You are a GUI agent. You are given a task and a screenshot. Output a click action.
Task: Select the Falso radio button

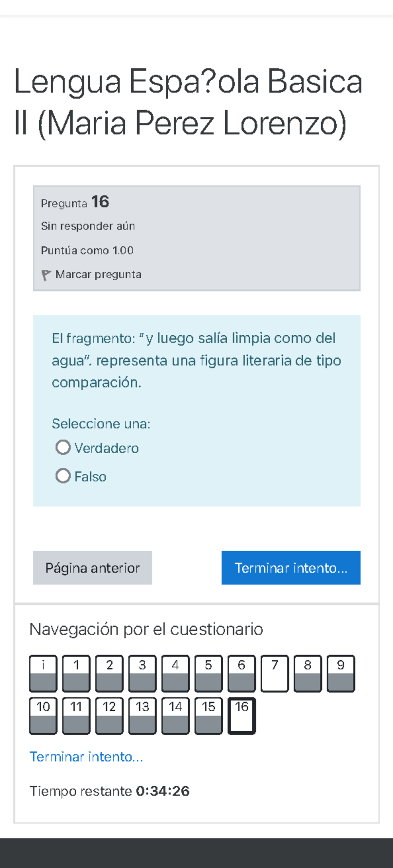click(63, 476)
